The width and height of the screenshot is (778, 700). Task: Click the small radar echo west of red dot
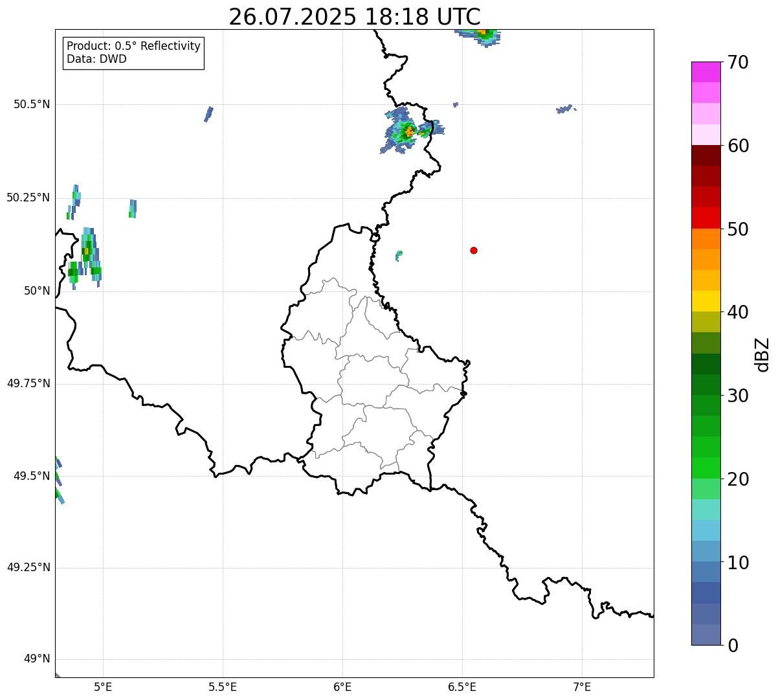click(x=399, y=255)
